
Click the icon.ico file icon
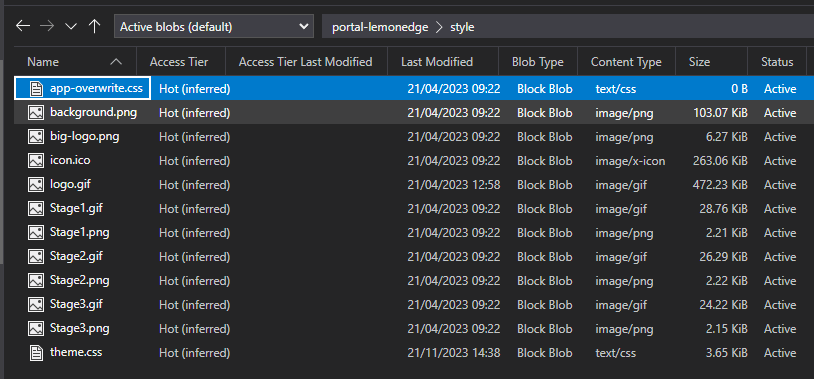[x=36, y=160]
